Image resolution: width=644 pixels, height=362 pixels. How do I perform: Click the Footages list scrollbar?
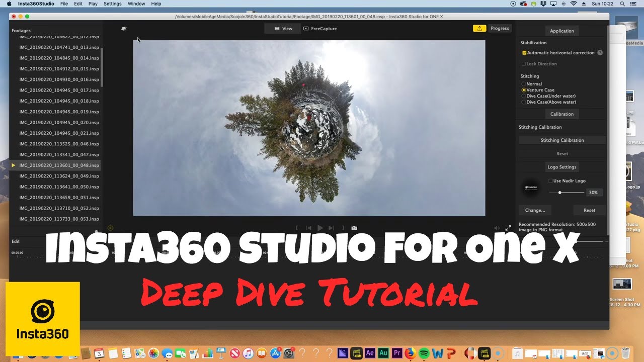pos(102,67)
